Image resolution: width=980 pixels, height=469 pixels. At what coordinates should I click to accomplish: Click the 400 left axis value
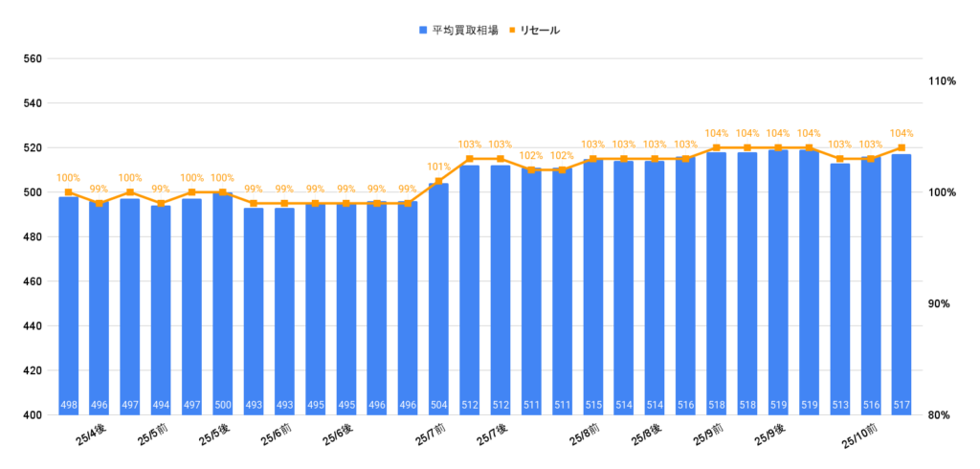coord(33,415)
